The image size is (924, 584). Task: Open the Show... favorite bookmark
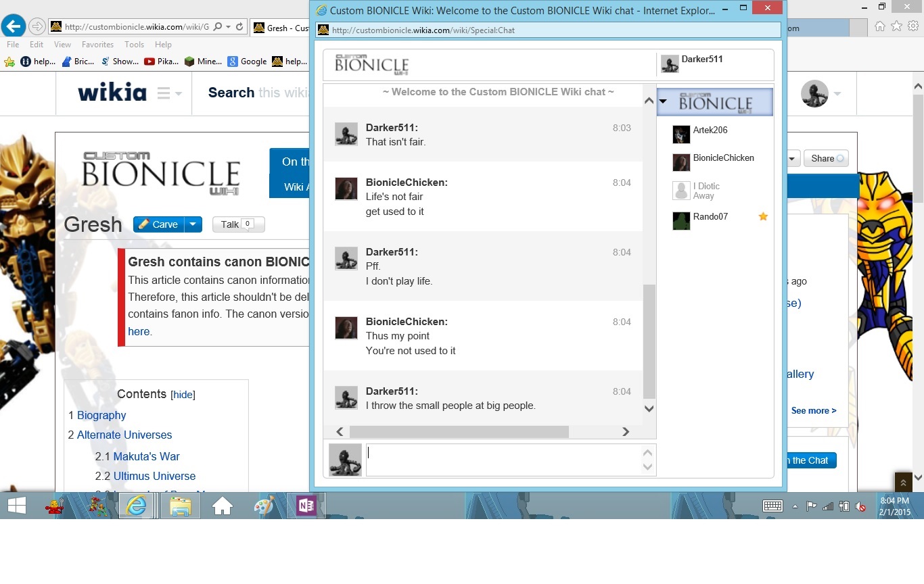(120, 62)
